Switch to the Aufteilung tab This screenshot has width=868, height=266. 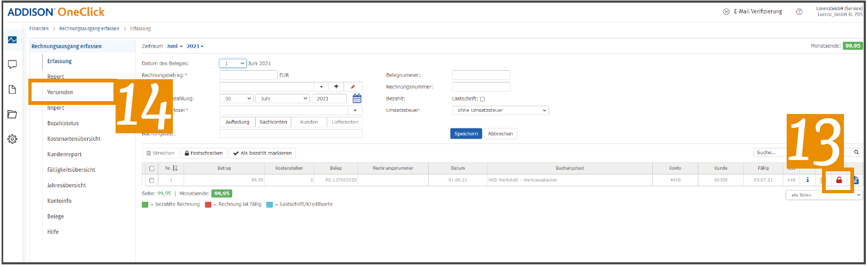coord(237,122)
